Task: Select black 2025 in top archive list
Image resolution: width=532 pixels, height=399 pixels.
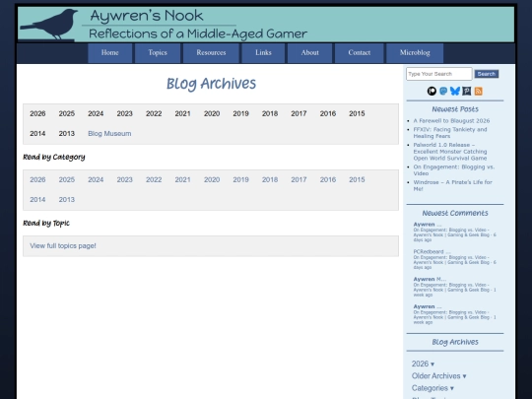Action: pos(67,113)
